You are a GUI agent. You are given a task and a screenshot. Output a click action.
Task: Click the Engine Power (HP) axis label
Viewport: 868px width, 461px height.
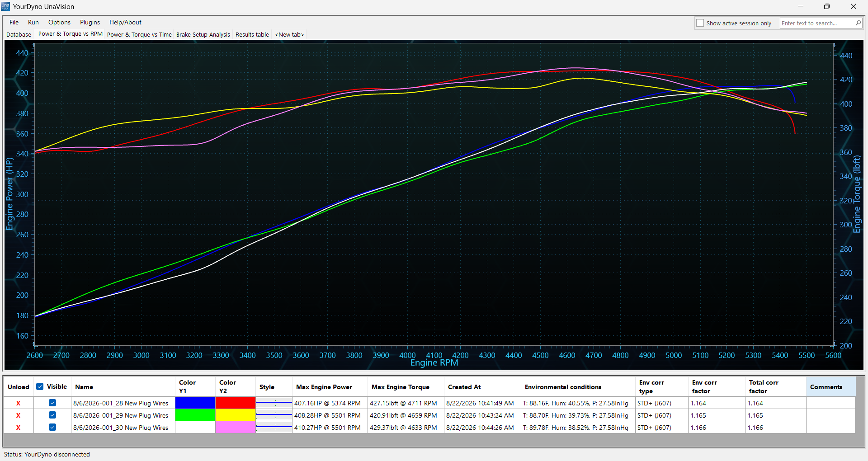[9, 194]
